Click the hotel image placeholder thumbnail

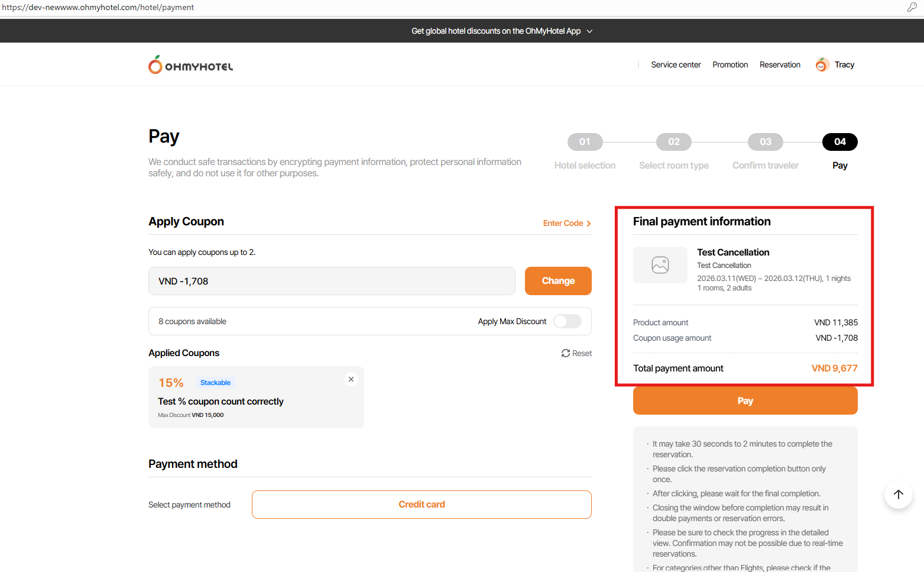[x=660, y=265]
